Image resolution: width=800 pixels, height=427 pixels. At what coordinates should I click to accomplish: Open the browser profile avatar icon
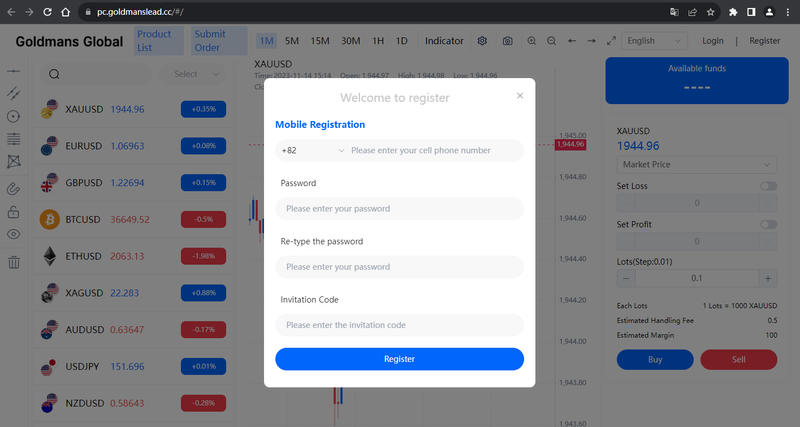click(769, 12)
